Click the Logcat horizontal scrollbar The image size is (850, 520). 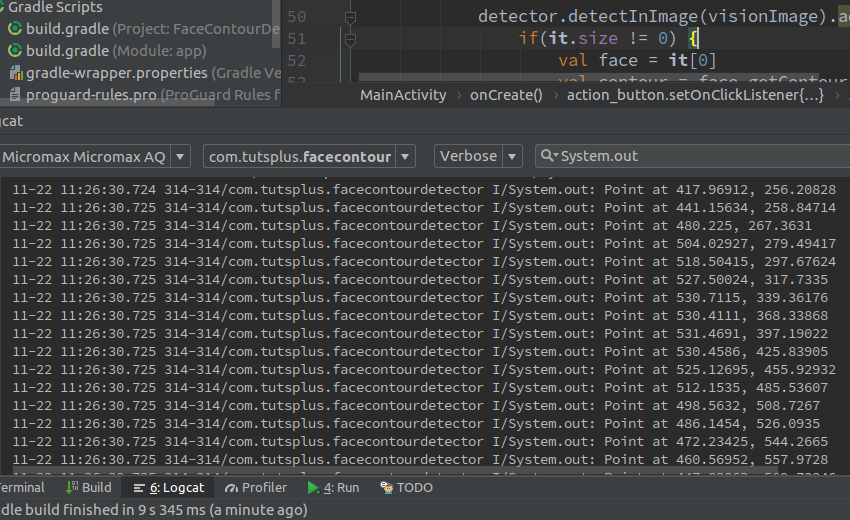coord(395,471)
